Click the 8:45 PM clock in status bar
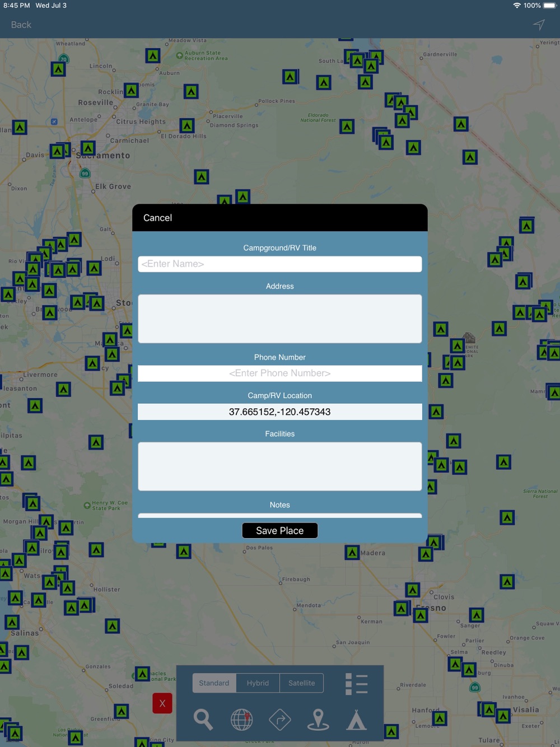560x747 pixels. (x=17, y=6)
